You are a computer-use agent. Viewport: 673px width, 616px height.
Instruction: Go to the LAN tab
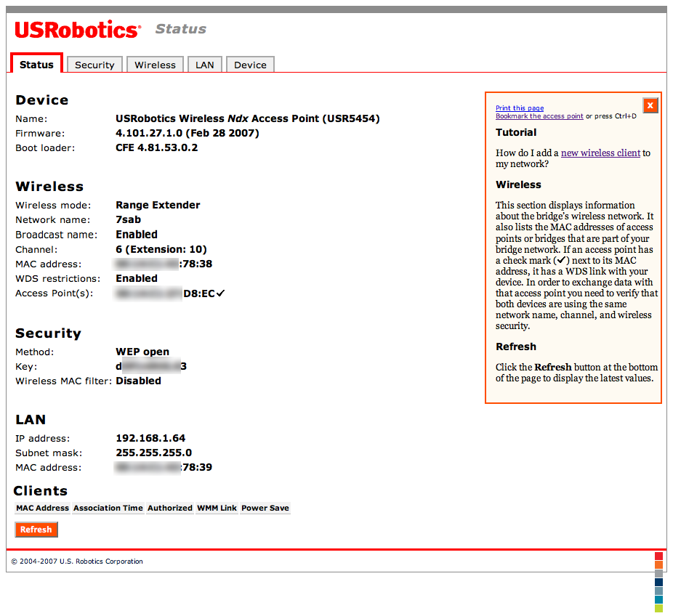205,65
